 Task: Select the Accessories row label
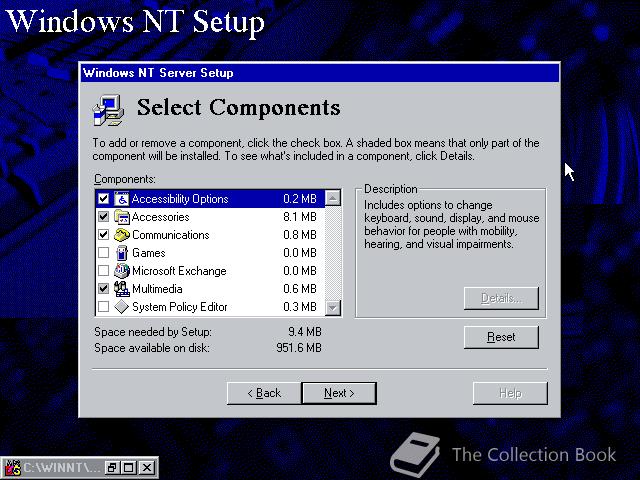[x=160, y=217]
